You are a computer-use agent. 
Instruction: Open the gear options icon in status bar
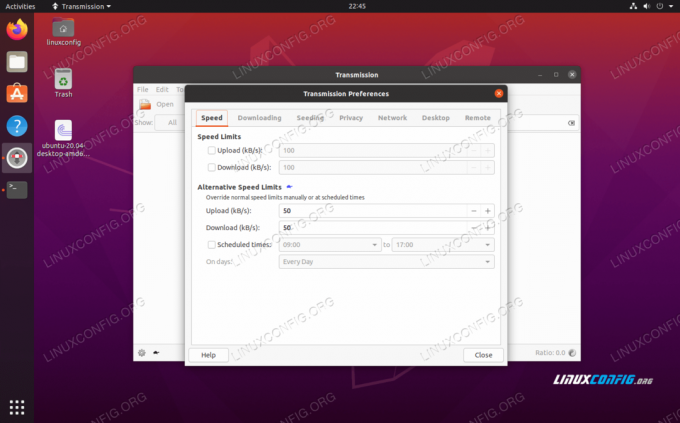tap(141, 353)
